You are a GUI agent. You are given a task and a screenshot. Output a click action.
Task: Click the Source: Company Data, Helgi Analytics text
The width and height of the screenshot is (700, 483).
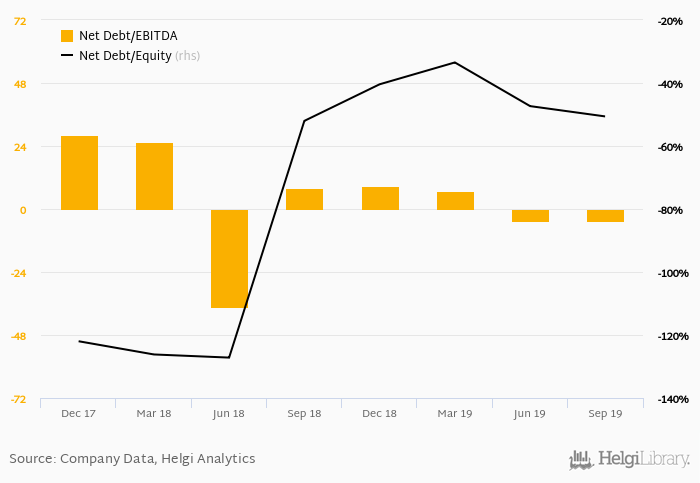(x=132, y=459)
